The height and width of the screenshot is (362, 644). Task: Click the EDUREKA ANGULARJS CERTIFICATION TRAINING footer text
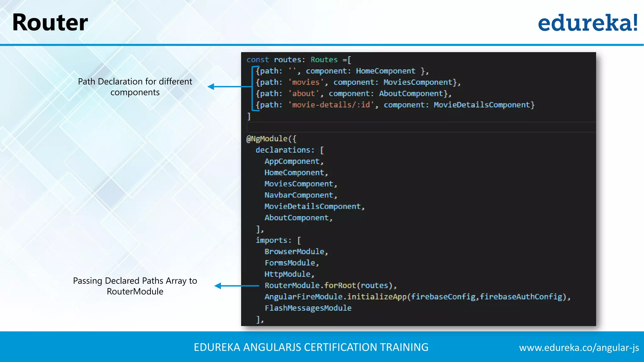(x=311, y=348)
